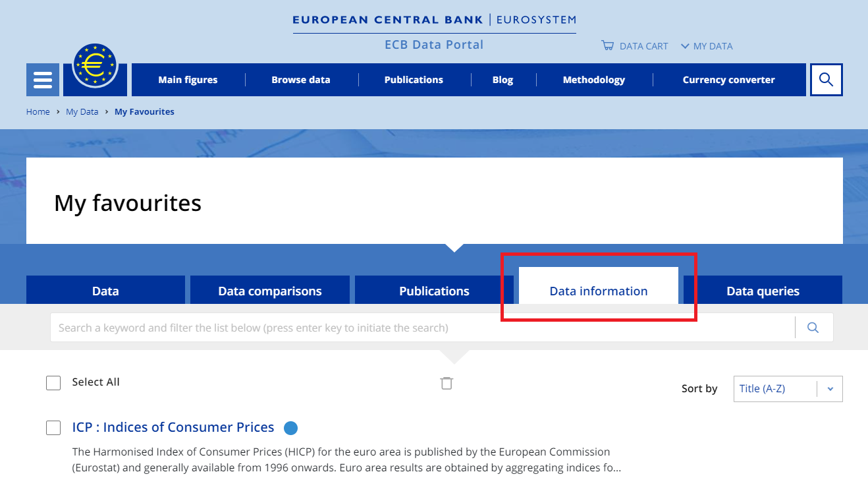The width and height of the screenshot is (868, 501).
Task: Click the Data Cart icon
Action: (x=607, y=46)
